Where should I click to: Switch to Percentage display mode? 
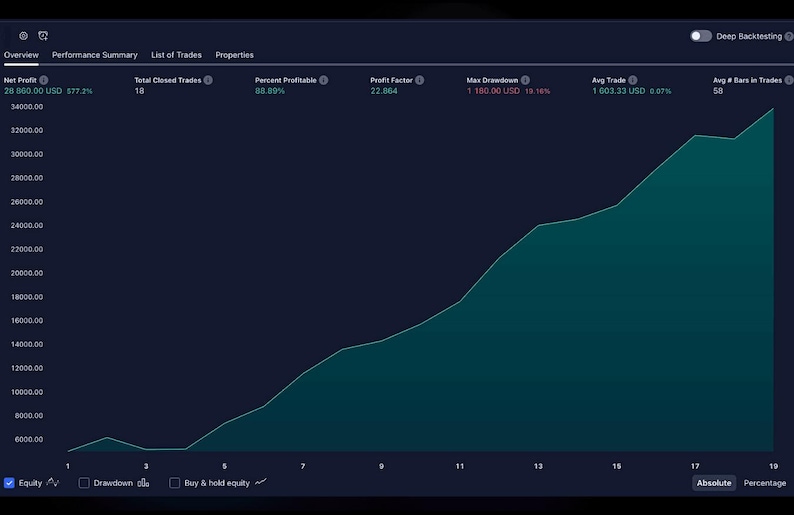click(765, 483)
